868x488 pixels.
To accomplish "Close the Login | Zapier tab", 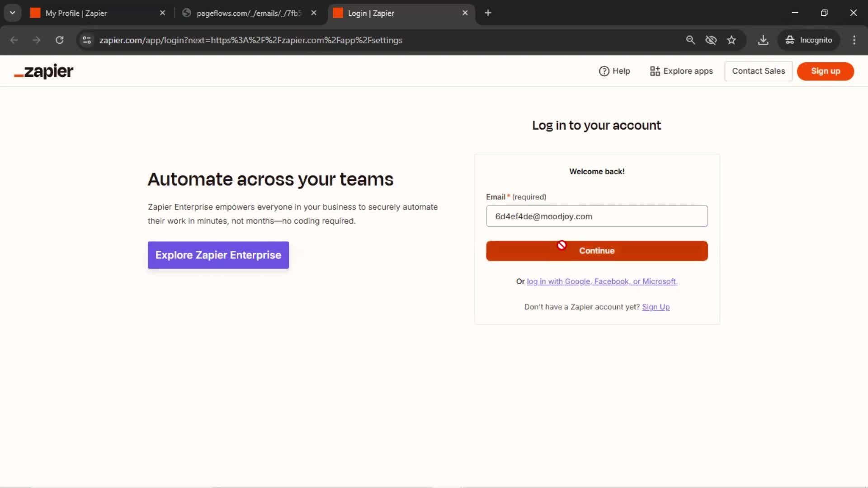I will tap(465, 13).
